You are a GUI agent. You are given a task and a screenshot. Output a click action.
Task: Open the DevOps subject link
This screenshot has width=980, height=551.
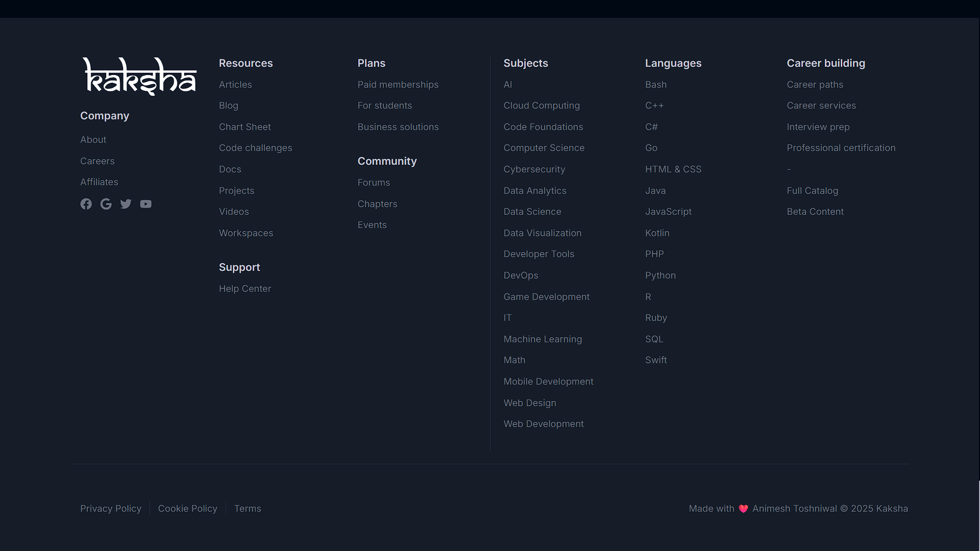tap(521, 275)
